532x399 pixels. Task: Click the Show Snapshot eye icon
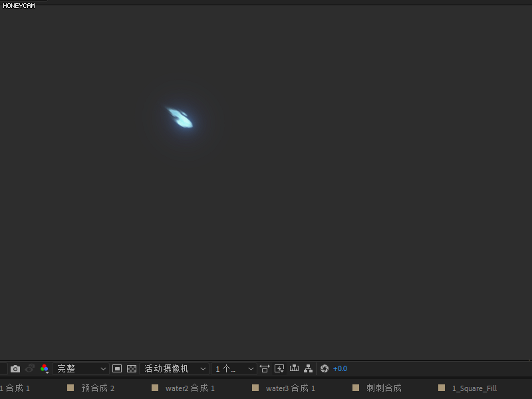[30, 368]
